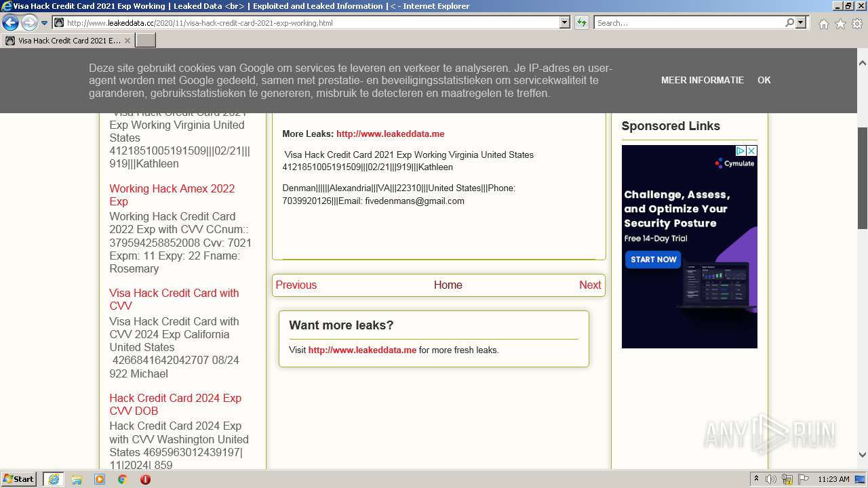Go to the Next post
The width and height of the screenshot is (868, 488).
pos(590,285)
